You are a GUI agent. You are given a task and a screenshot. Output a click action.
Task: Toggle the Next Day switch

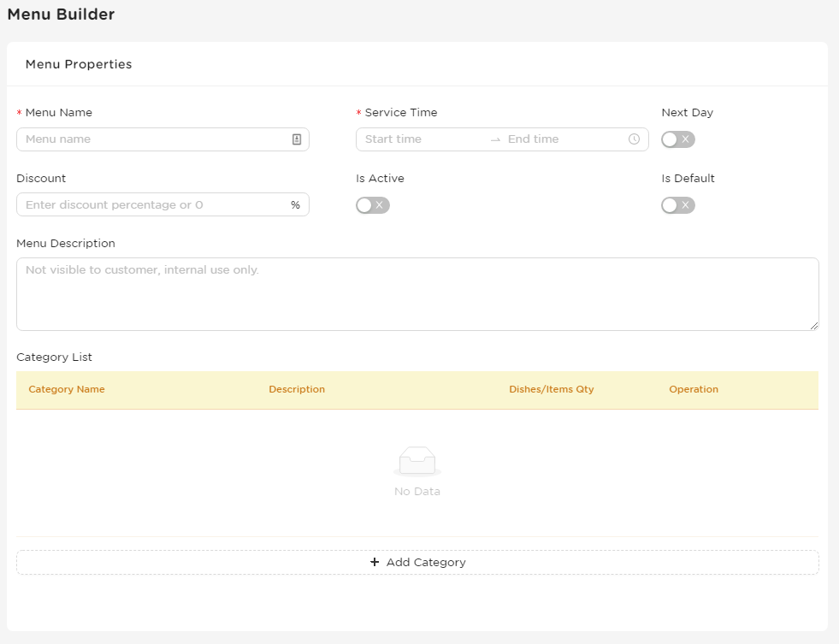678,139
